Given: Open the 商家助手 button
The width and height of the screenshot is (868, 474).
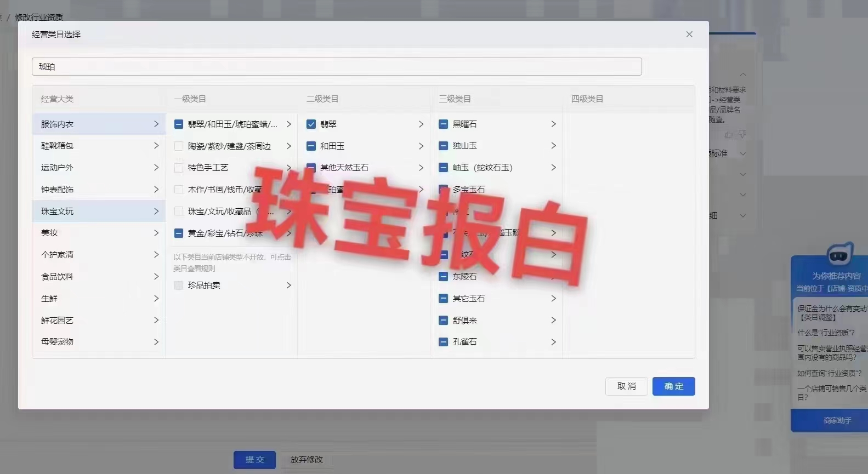Looking at the screenshot, I should (x=829, y=420).
